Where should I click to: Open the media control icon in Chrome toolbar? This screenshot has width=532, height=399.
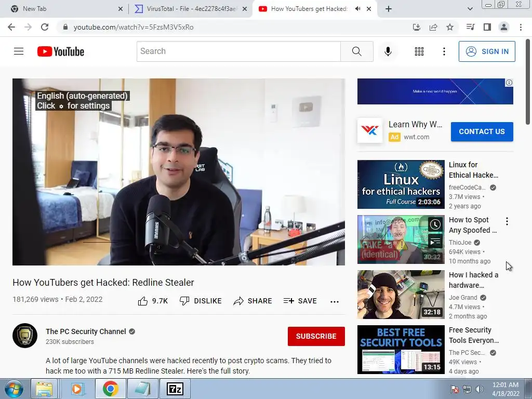click(x=470, y=27)
